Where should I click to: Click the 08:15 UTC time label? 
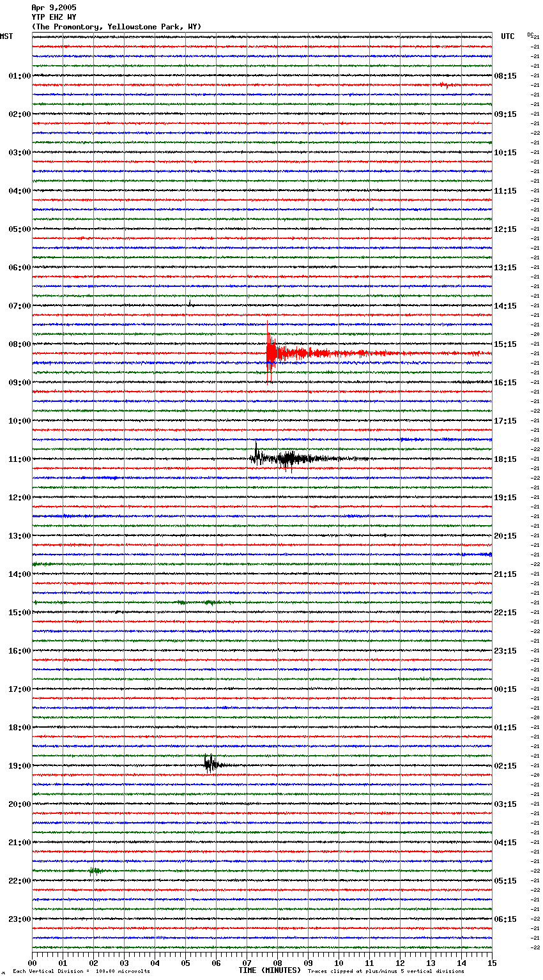pos(505,76)
